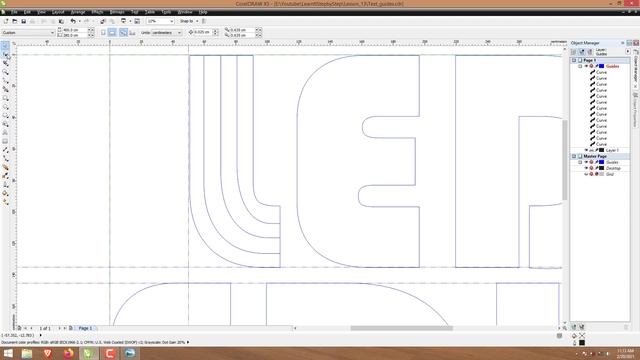This screenshot has width=640, height=360.
Task: Toggle printing for Page 1 Guides layer
Action: pyautogui.click(x=591, y=66)
